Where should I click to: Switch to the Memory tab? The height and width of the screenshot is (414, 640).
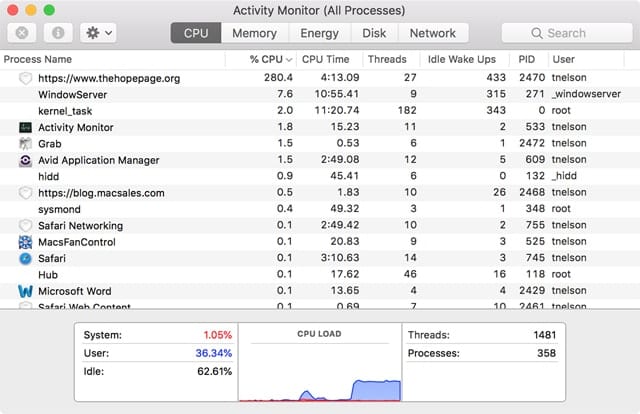pyautogui.click(x=254, y=33)
